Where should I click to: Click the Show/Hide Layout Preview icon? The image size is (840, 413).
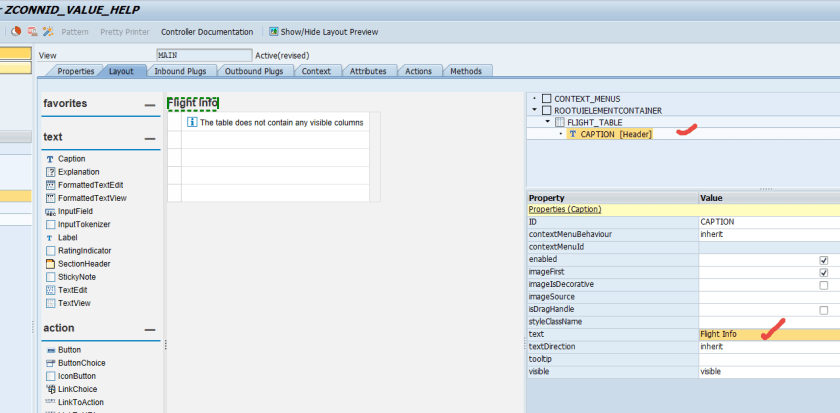point(273,32)
